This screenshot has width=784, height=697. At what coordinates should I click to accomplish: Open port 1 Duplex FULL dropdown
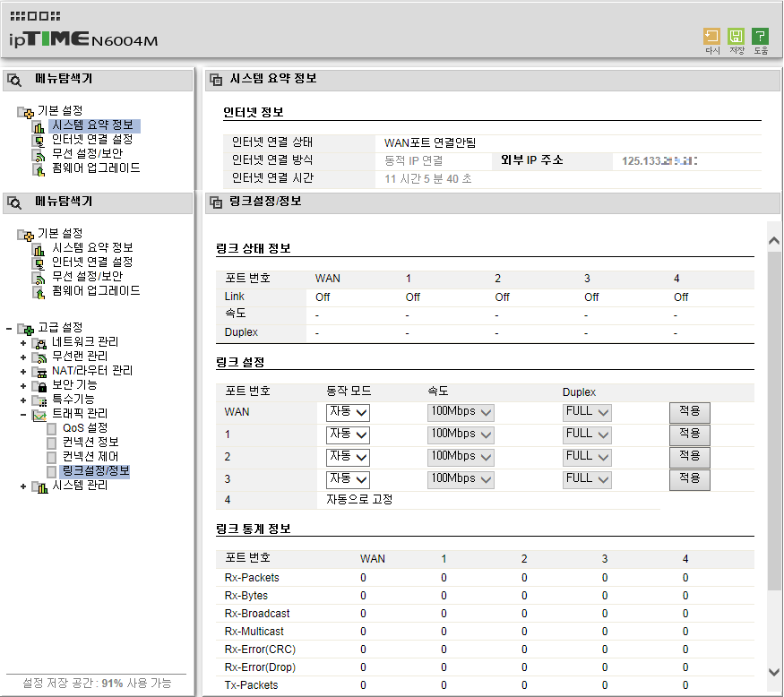click(x=587, y=435)
